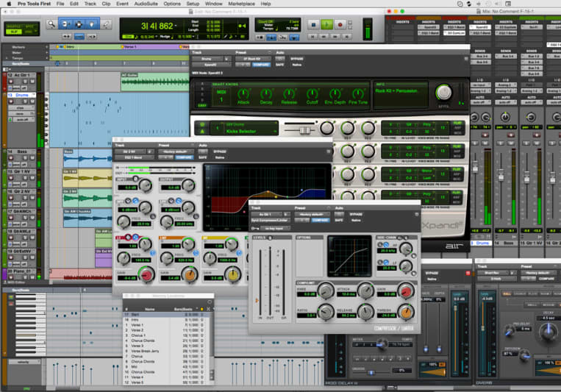Click the red Record transport button
The image size is (561, 392).
(340, 25)
